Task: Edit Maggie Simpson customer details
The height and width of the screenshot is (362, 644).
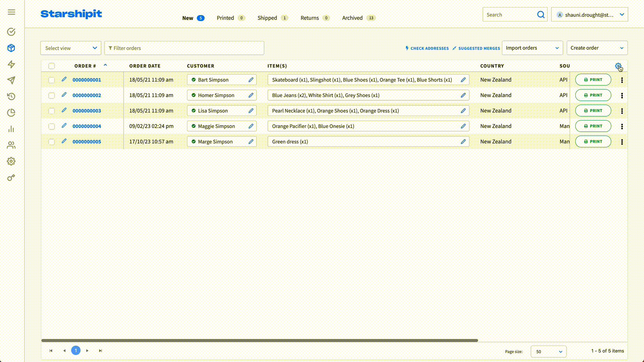Action: coord(251,126)
